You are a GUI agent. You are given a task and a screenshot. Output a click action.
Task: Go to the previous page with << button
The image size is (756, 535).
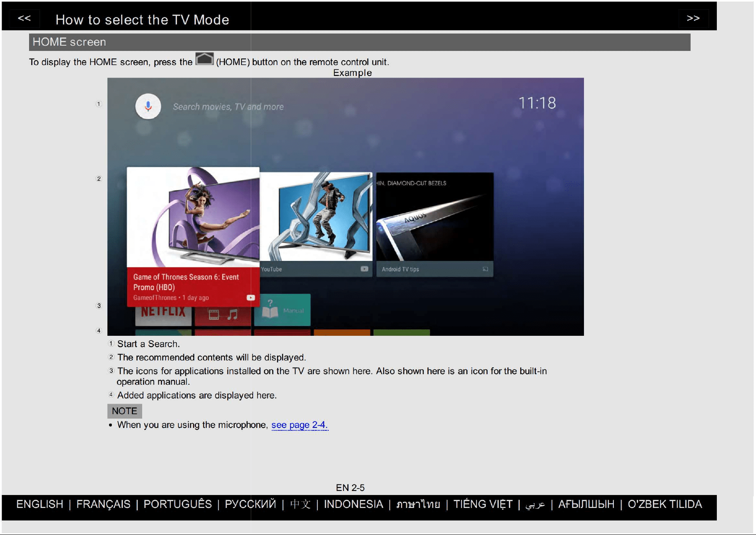tap(24, 19)
